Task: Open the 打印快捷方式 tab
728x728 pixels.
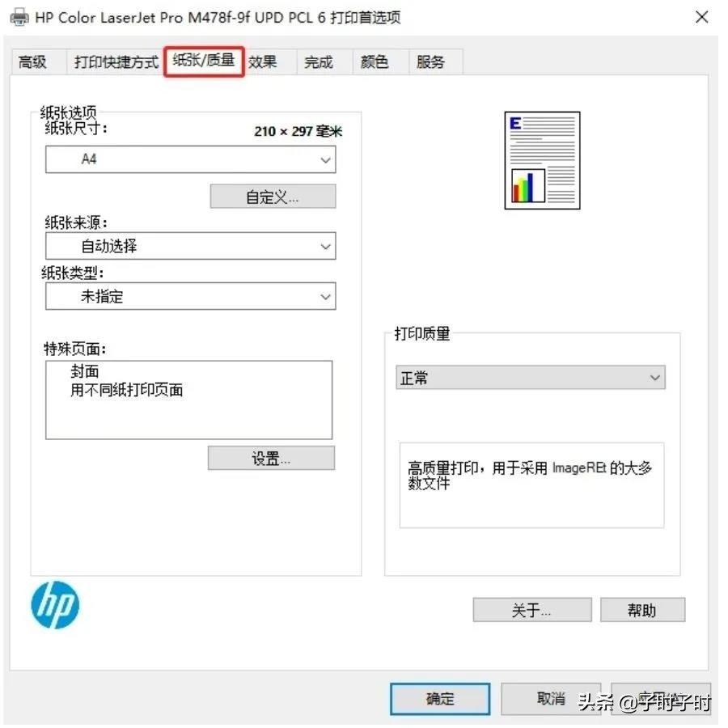Action: (x=117, y=62)
